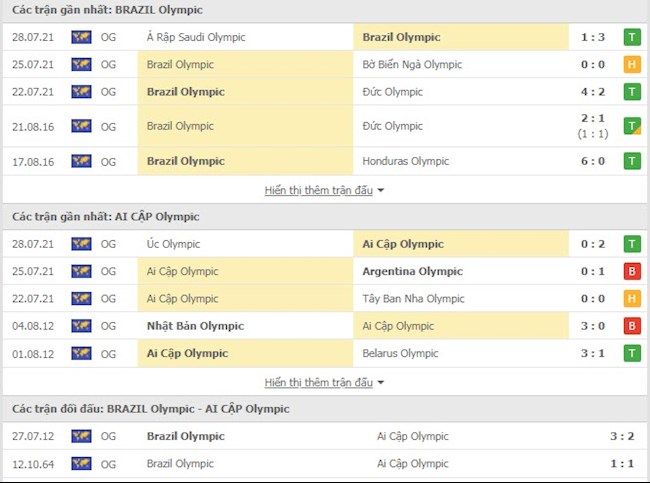Click the flag icon on 17.08.16 Honduras row
The height and width of the screenshot is (483, 650).
pos(81,161)
